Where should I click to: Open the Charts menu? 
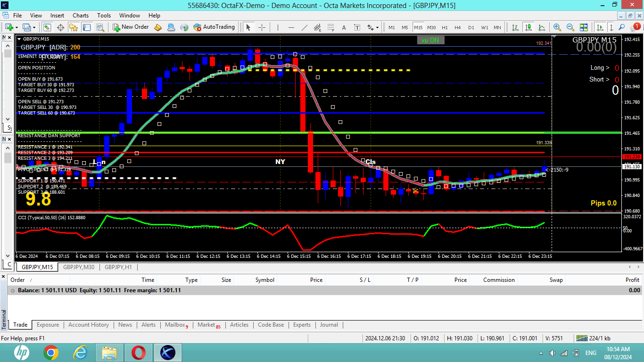point(81,16)
